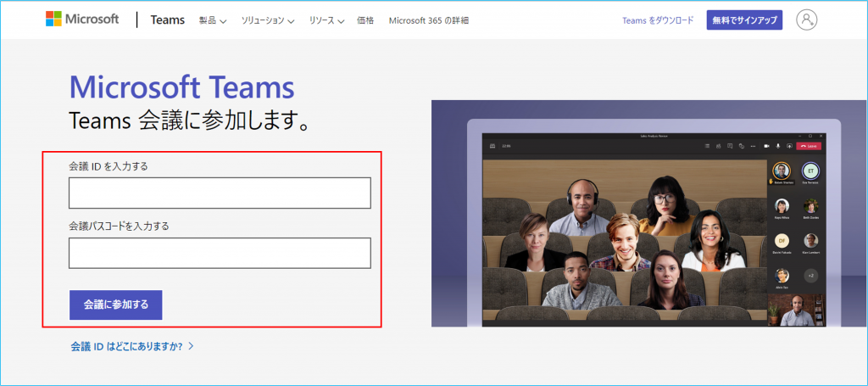Open the 価格 menu item
The height and width of the screenshot is (386, 868).
point(365,20)
